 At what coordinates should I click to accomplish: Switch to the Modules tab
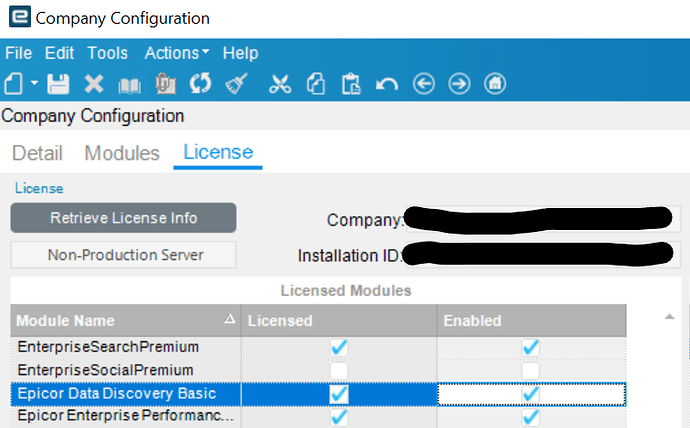pyautogui.click(x=122, y=153)
